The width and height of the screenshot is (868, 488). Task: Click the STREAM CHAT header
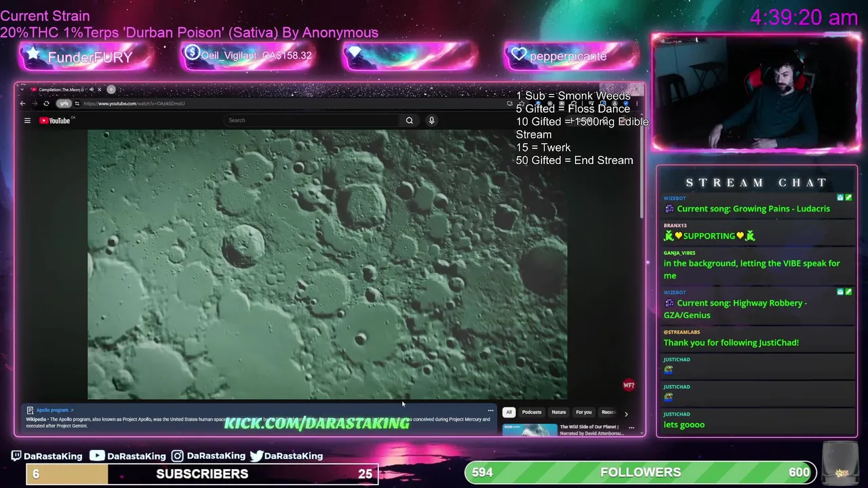(x=757, y=183)
